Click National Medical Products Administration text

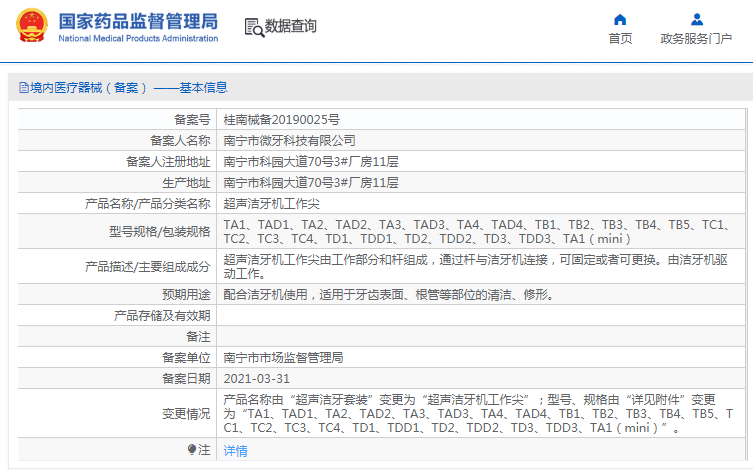pyautogui.click(x=138, y=38)
